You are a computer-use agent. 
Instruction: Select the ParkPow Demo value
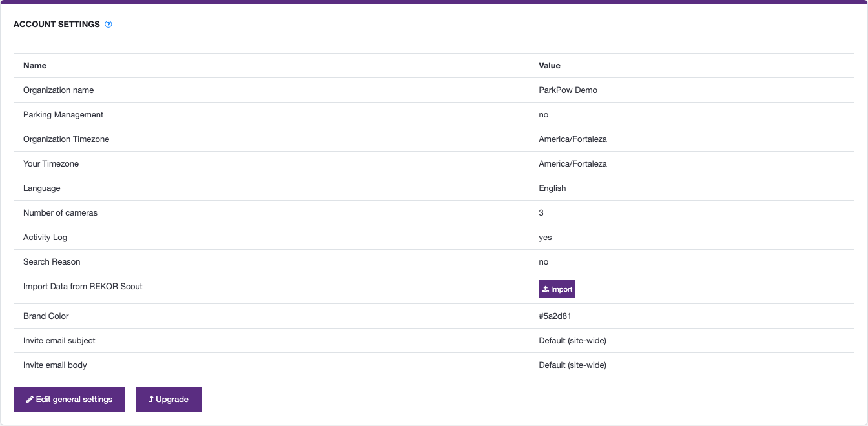pos(568,90)
